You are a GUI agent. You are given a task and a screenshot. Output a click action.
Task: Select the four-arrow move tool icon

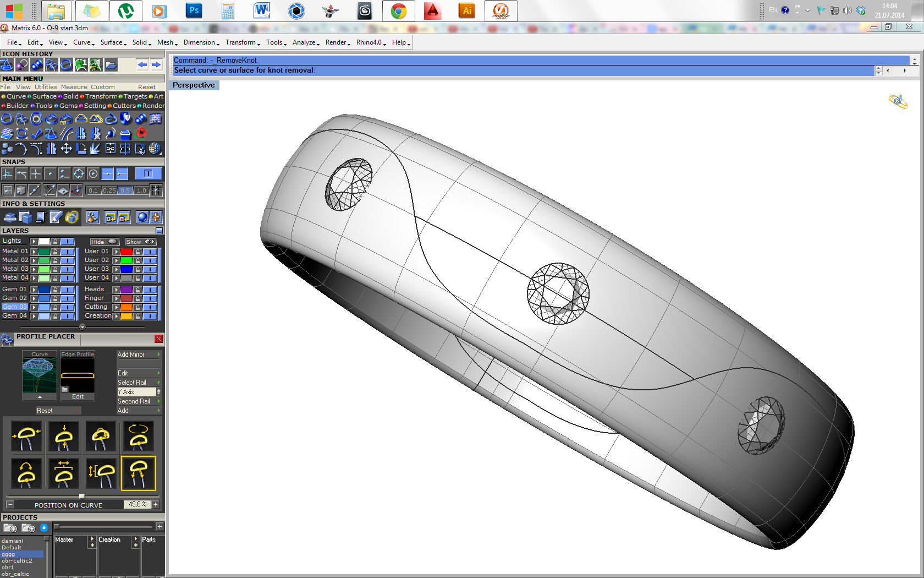click(x=66, y=149)
